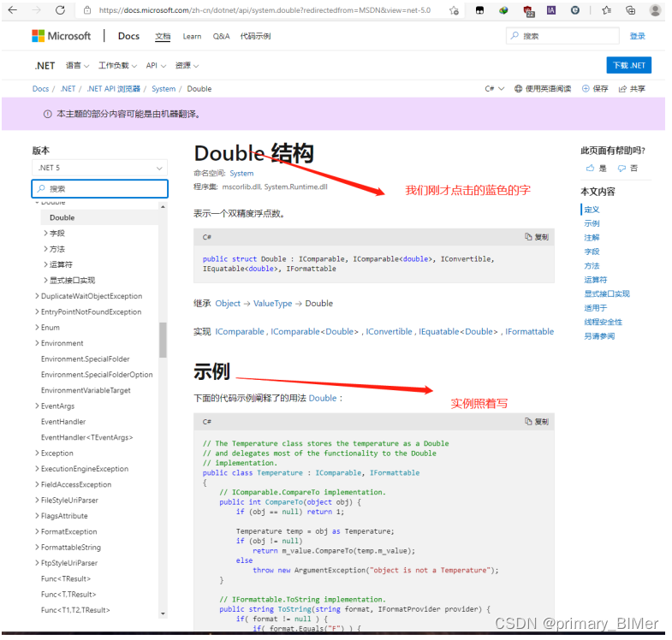The height and width of the screenshot is (640, 672).
Task: Click the 'no' feedback icon
Action: click(621, 169)
